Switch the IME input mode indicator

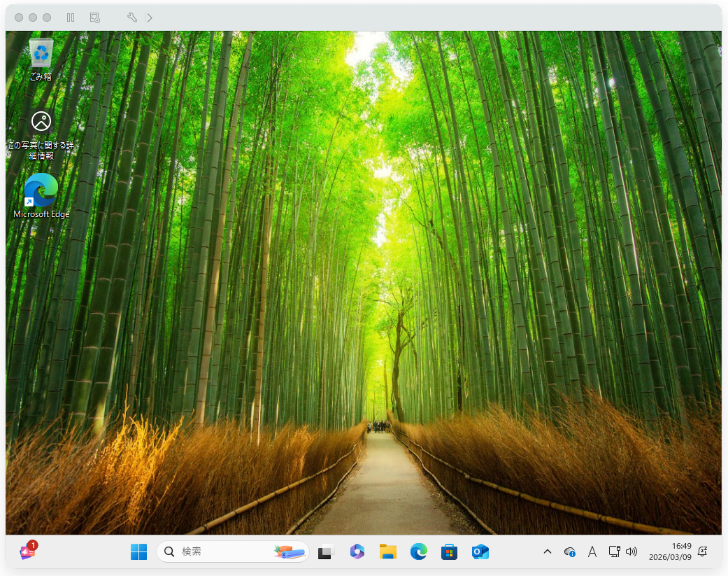[x=592, y=552]
